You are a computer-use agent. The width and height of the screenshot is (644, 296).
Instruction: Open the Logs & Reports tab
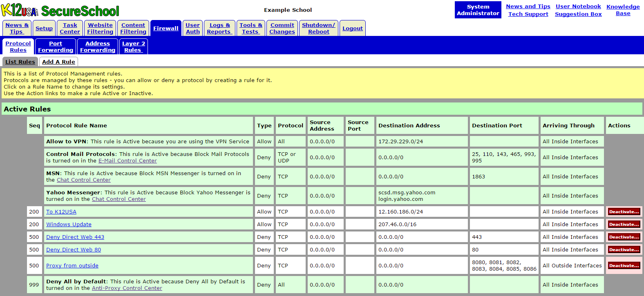click(219, 28)
